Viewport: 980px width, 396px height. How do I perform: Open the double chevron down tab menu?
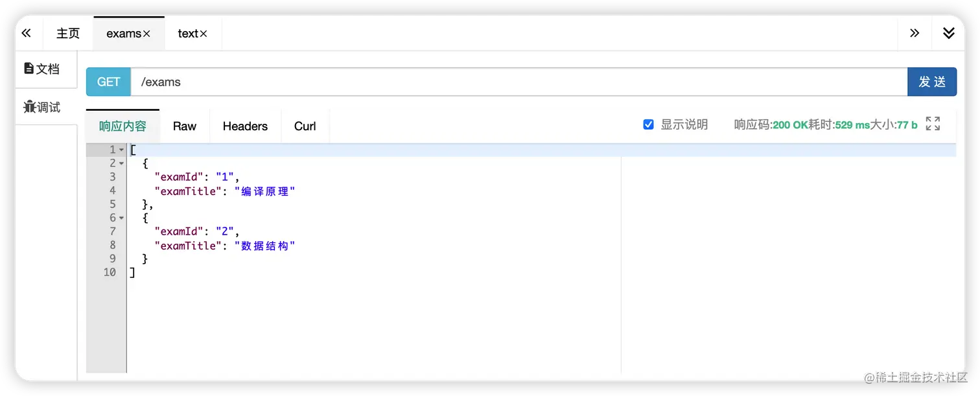(949, 33)
